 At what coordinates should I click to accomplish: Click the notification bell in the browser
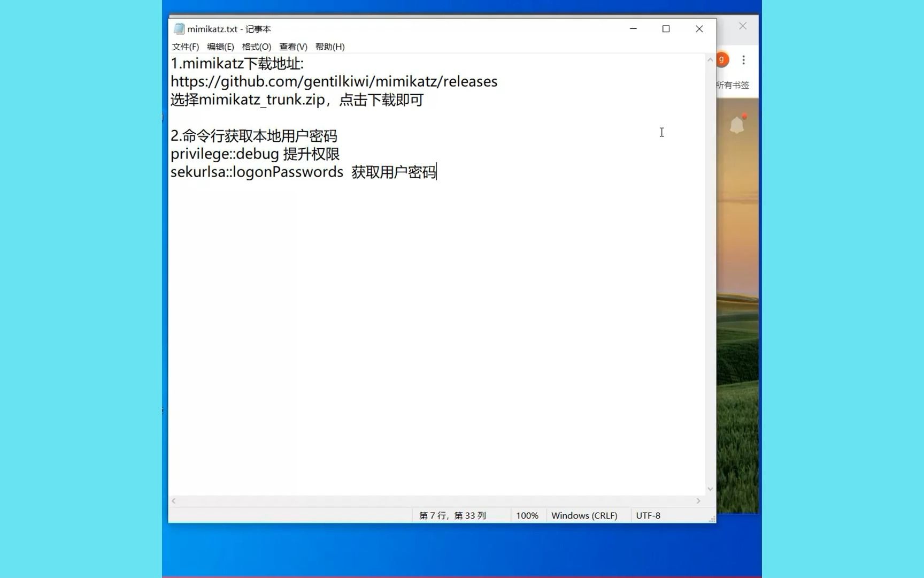[737, 124]
